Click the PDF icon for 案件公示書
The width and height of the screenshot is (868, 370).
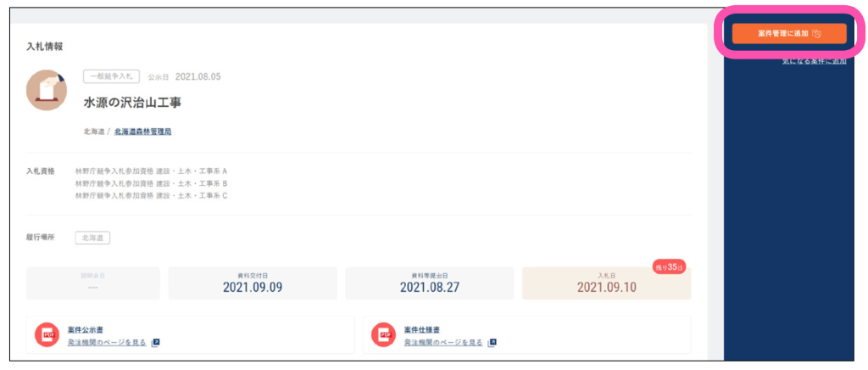tap(47, 335)
